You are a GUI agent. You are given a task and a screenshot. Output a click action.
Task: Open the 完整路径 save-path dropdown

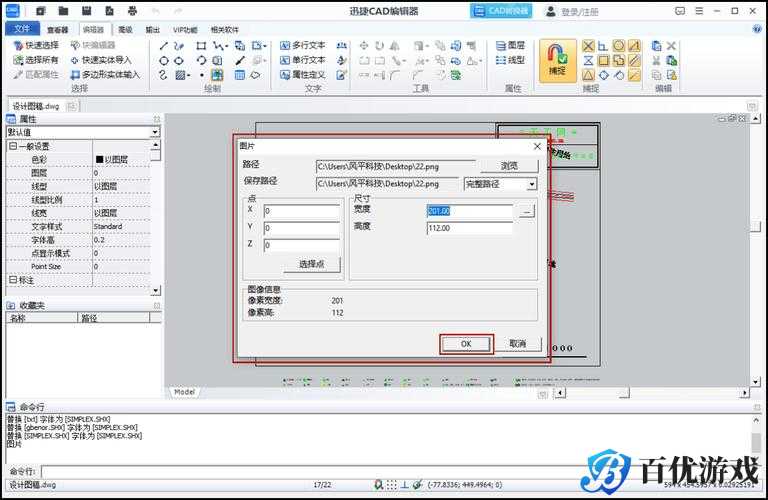[x=532, y=184]
